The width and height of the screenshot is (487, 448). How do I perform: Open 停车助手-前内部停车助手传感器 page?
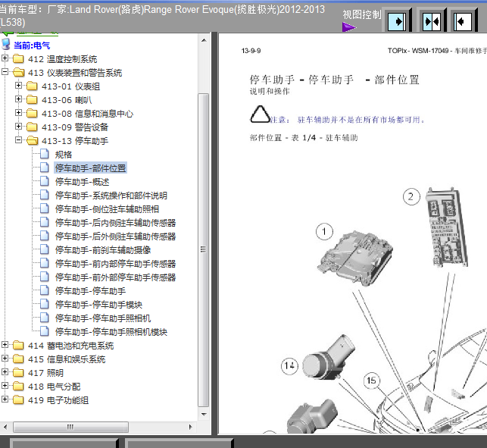[x=115, y=264]
